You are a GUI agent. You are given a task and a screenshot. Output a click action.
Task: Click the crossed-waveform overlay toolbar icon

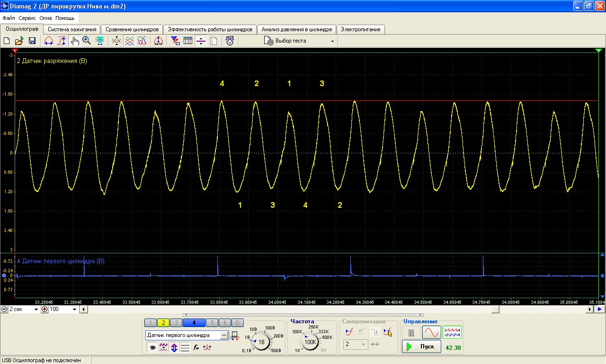click(x=116, y=41)
